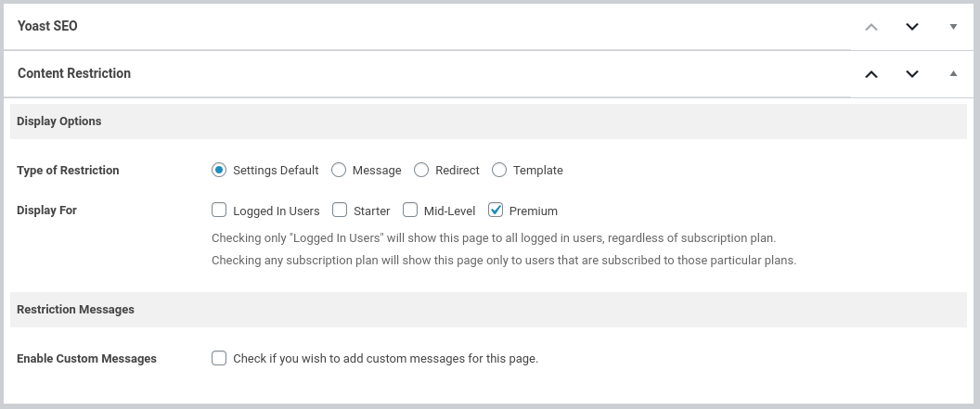Viewport: 980px width, 409px height.
Task: Check the Logged In Users box
Action: 219,210
